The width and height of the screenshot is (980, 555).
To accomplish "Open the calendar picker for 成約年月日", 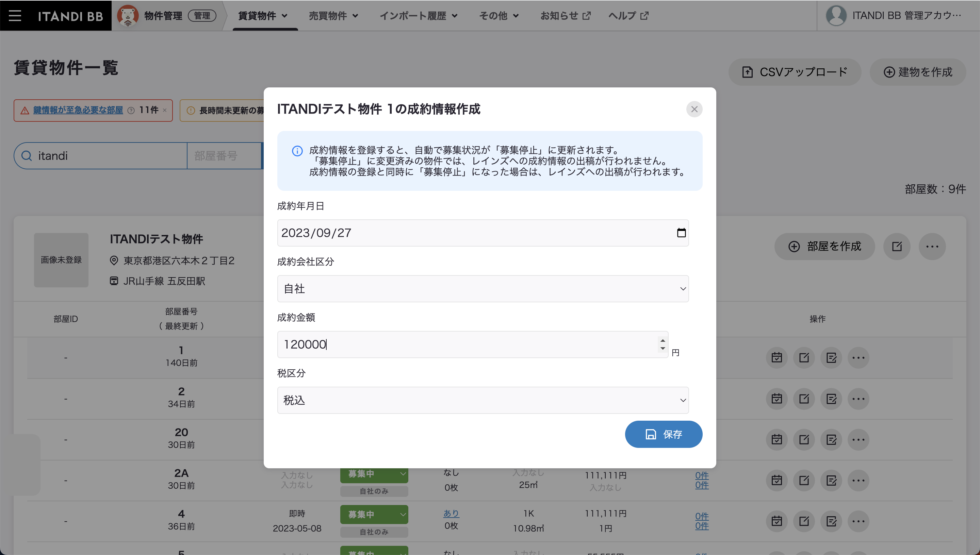I will coord(681,233).
